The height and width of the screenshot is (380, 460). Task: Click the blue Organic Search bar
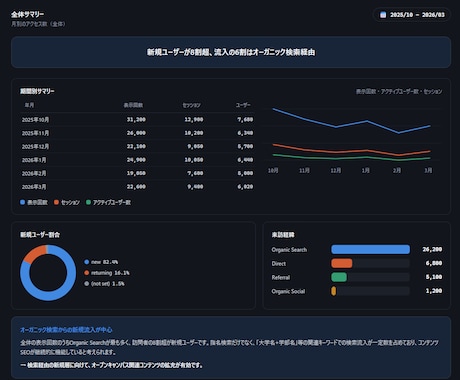click(x=370, y=249)
